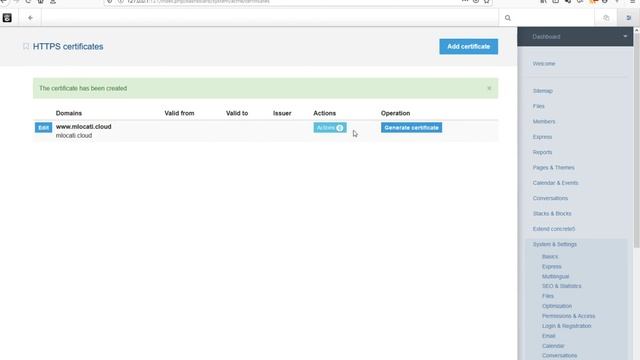Open Login & Registration settings
This screenshot has height=360, width=640.
click(566, 326)
